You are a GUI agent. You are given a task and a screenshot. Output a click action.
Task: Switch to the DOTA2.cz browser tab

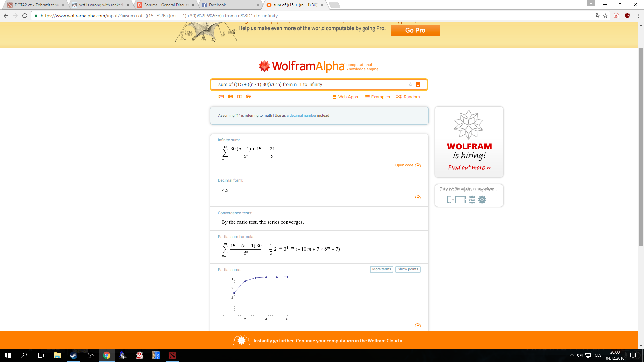36,5
